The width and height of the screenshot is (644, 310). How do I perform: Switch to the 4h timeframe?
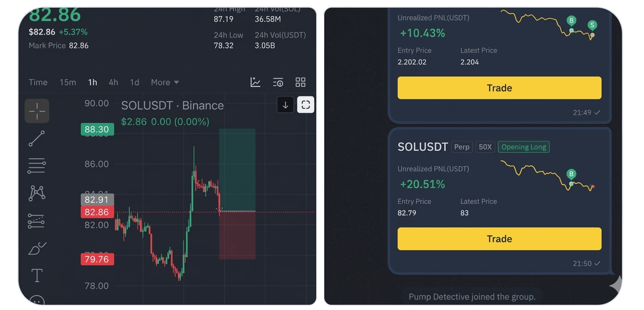(113, 82)
